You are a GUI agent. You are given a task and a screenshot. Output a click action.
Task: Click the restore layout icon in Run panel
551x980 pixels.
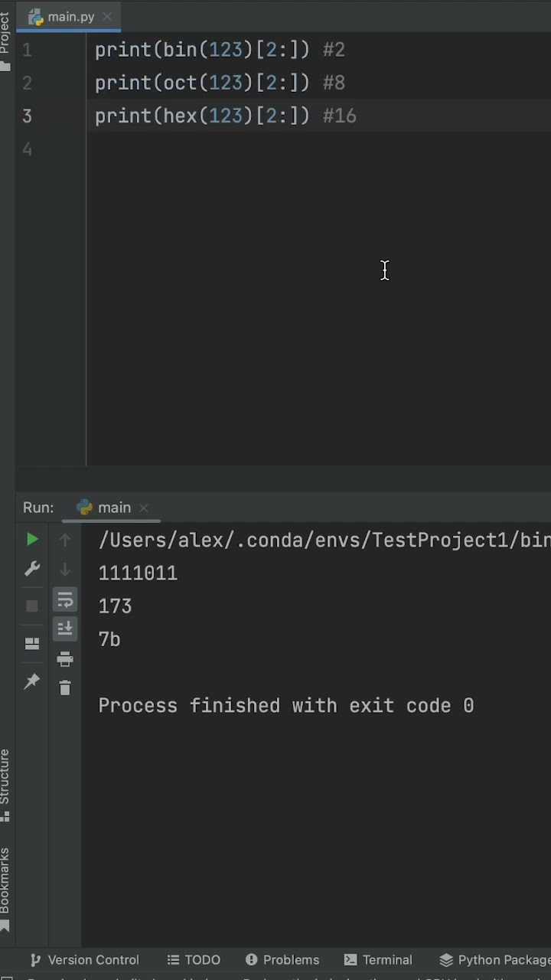(32, 643)
